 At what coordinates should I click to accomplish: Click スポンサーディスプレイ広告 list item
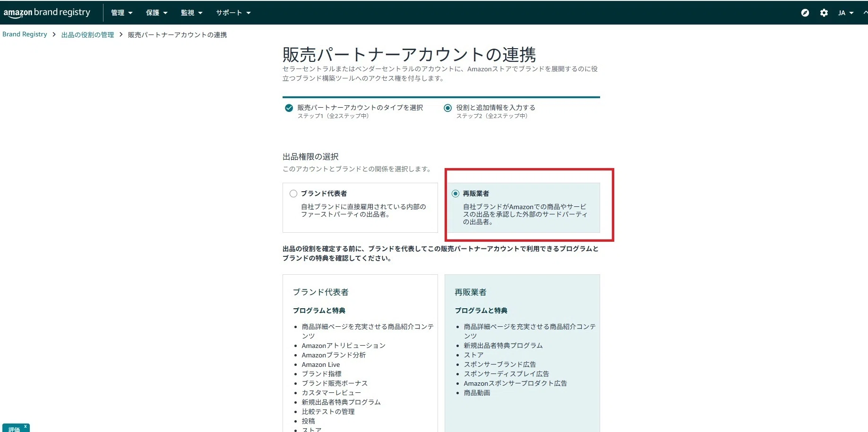(507, 374)
